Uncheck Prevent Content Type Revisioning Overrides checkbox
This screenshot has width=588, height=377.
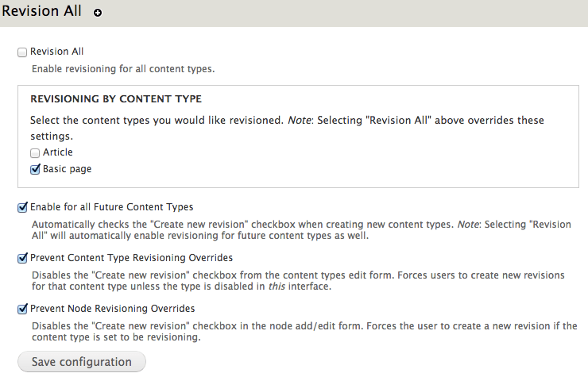pyautogui.click(x=22, y=258)
